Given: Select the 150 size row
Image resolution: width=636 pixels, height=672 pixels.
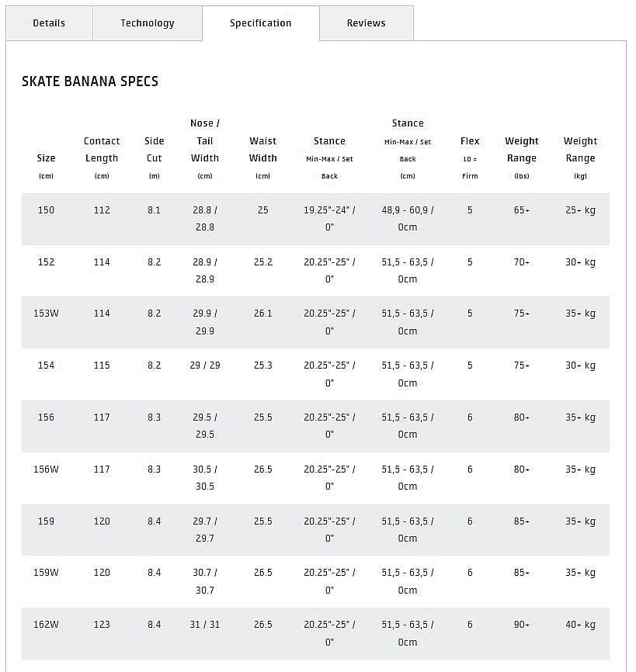Looking at the screenshot, I should [47, 210].
